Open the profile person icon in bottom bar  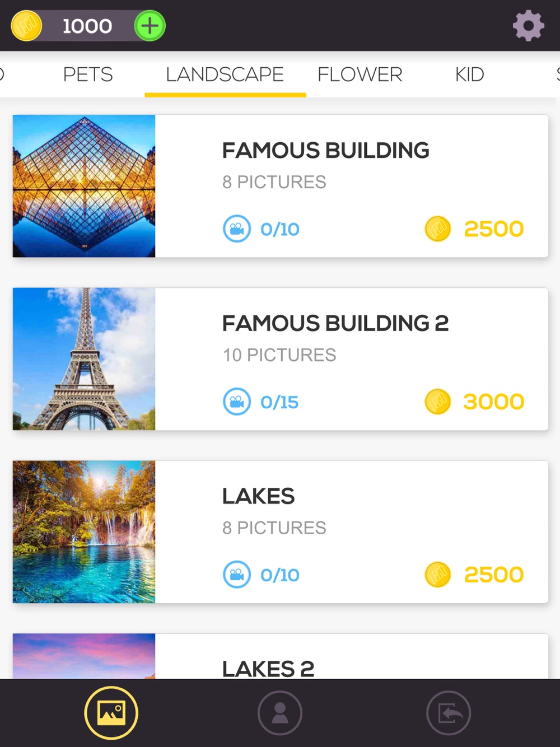click(x=279, y=713)
